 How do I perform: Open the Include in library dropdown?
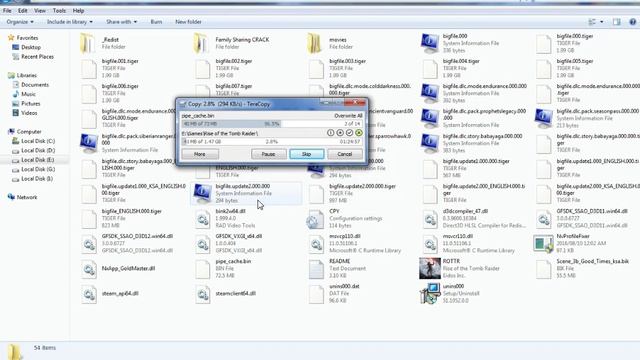pyautogui.click(x=70, y=22)
